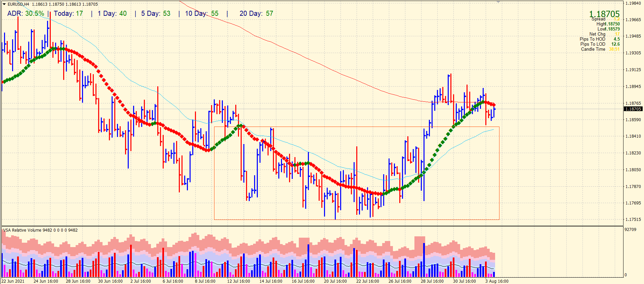Image resolution: width=644 pixels, height=284 pixels.
Task: Click the Candle Time countdown row
Action: [600, 49]
